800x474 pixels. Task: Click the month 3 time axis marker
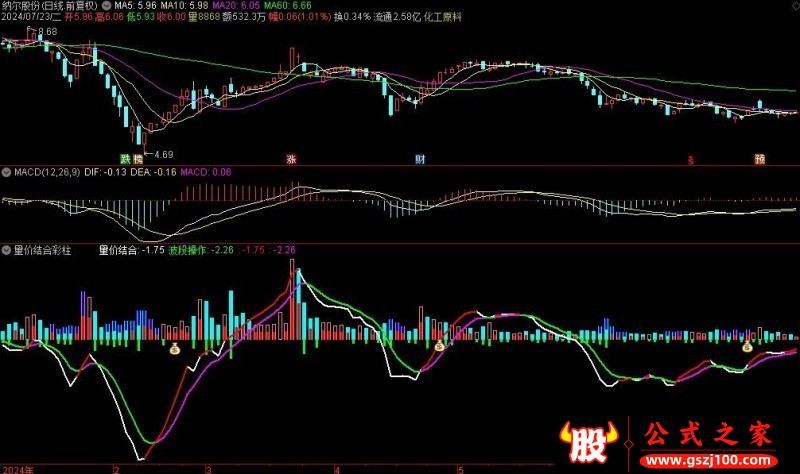(209, 469)
